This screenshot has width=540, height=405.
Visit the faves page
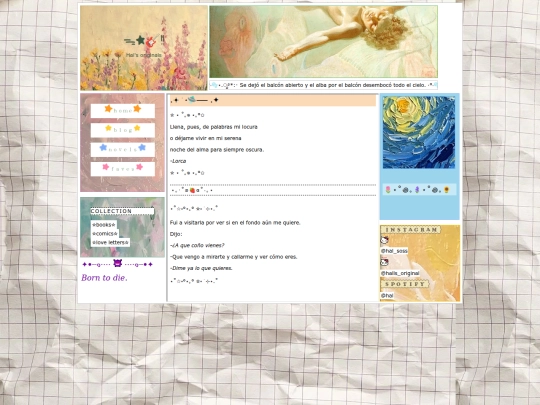[123, 169]
